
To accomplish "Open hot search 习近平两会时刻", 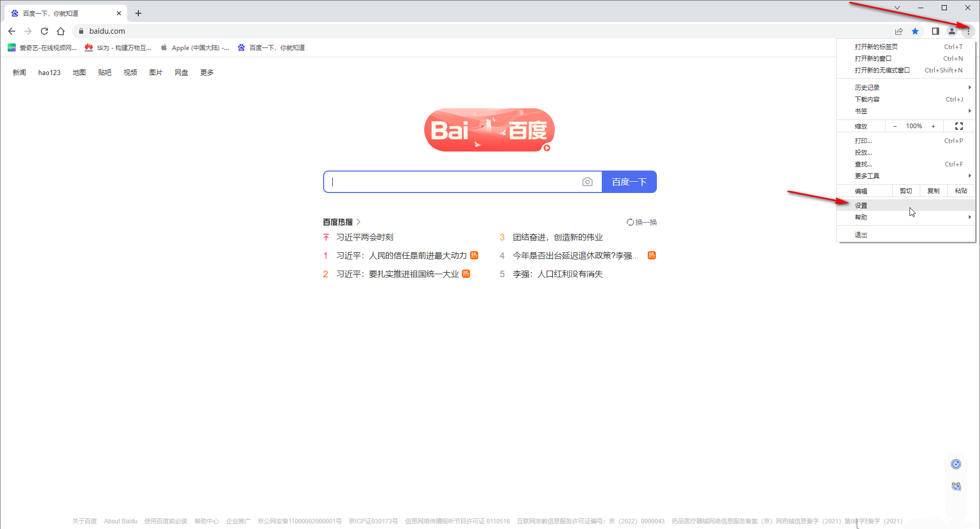I will point(365,237).
